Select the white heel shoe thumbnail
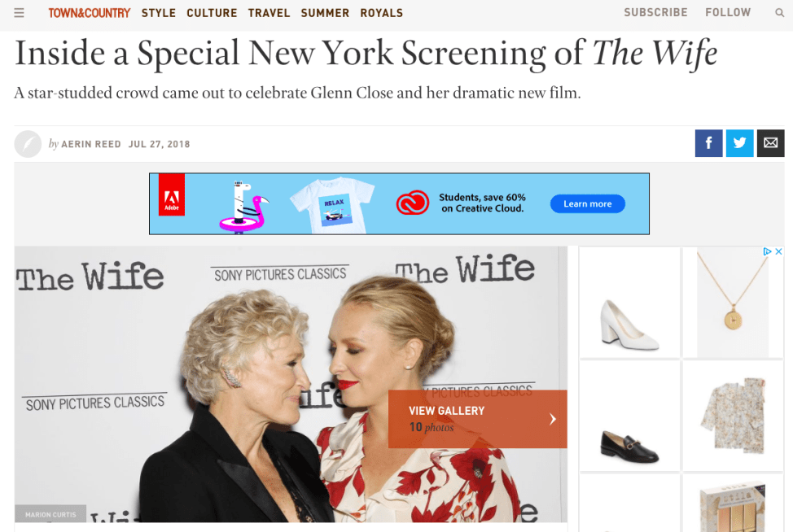 click(x=629, y=302)
